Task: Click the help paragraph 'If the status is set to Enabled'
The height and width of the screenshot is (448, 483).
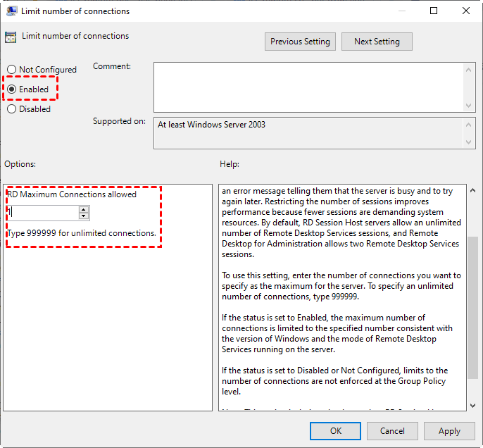Action: pyautogui.click(x=337, y=333)
